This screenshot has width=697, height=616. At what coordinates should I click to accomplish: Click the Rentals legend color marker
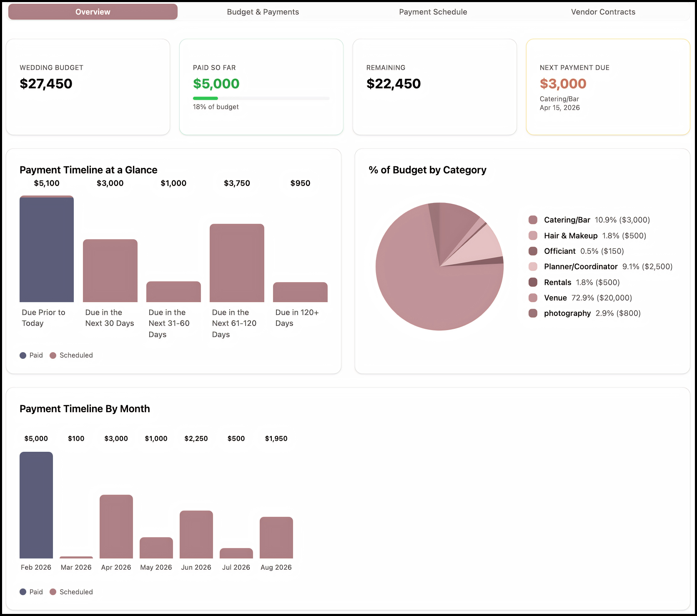click(533, 282)
